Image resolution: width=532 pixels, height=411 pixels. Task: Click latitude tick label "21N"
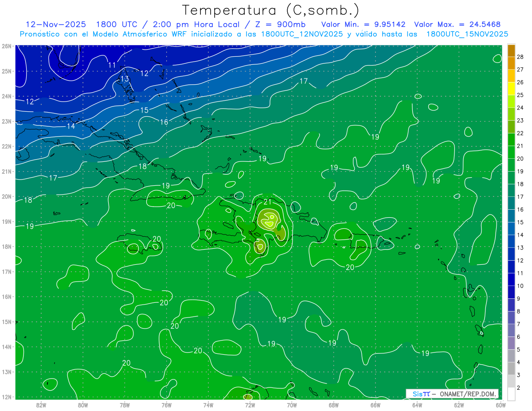(7, 171)
